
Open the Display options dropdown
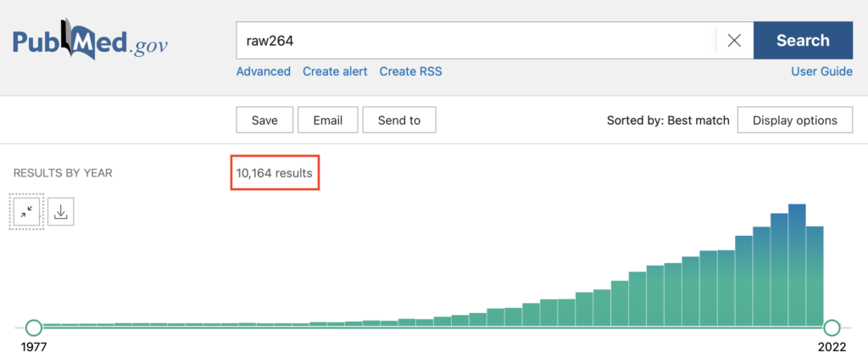795,120
